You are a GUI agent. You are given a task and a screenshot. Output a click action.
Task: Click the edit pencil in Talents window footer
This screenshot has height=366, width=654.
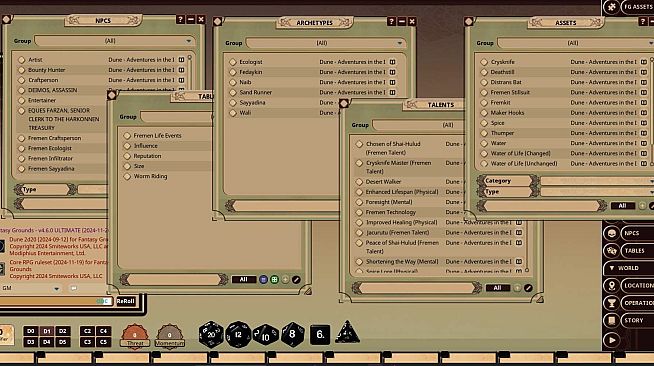tap(528, 288)
